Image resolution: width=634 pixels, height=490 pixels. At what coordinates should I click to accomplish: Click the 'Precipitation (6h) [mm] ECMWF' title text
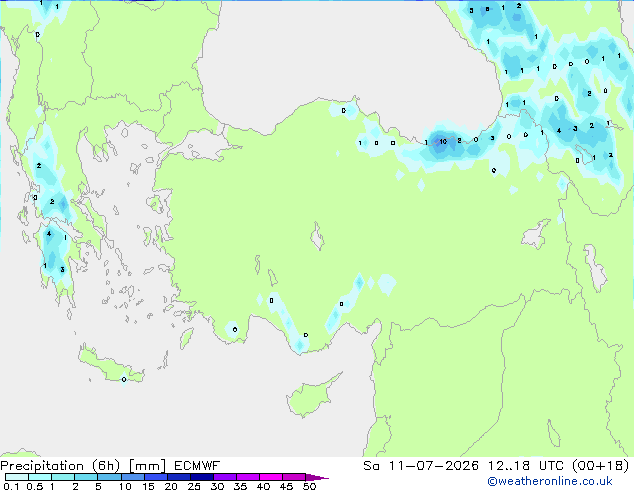110,466
